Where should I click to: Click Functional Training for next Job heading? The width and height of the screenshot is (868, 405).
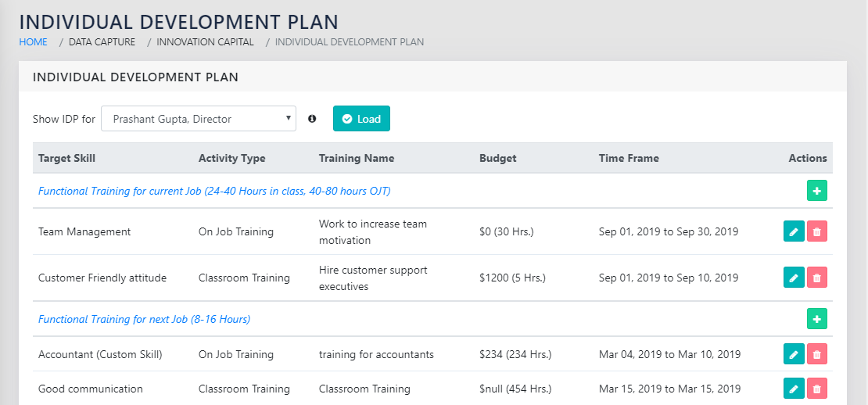(x=144, y=319)
